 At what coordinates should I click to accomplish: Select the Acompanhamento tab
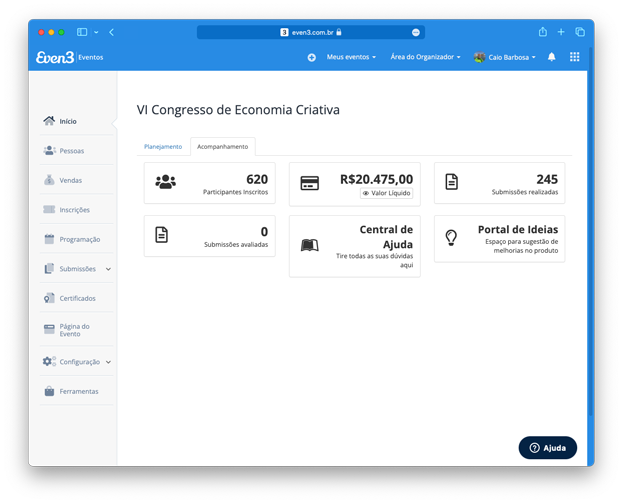click(222, 147)
